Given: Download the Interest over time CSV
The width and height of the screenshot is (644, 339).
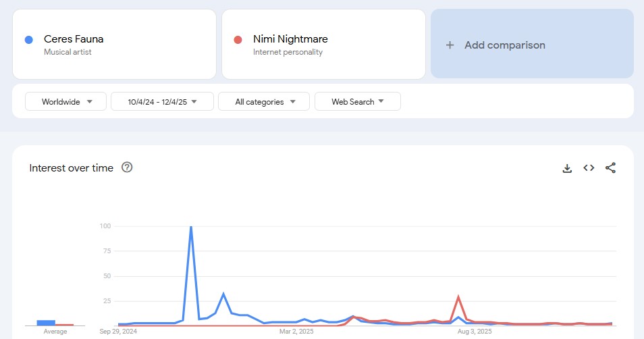Looking at the screenshot, I should coord(567,168).
